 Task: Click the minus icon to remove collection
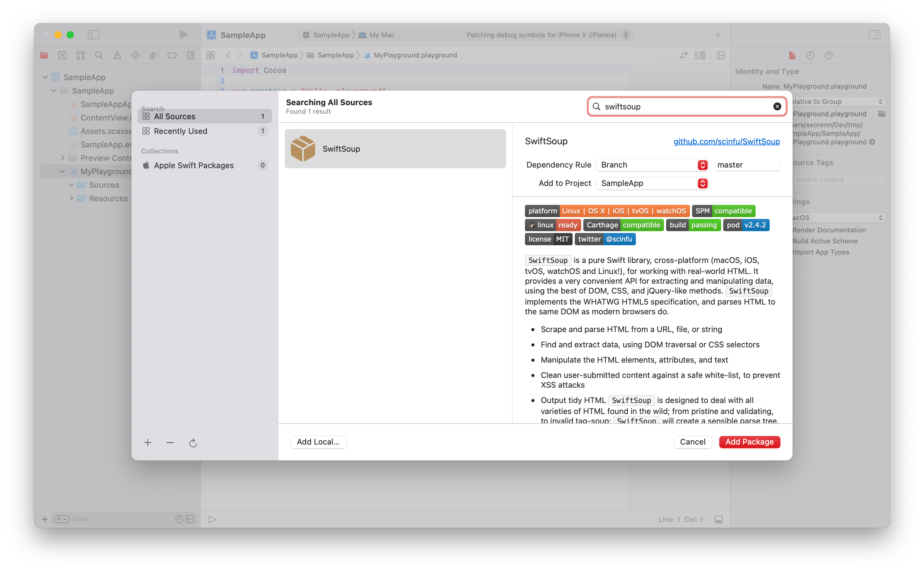(170, 443)
